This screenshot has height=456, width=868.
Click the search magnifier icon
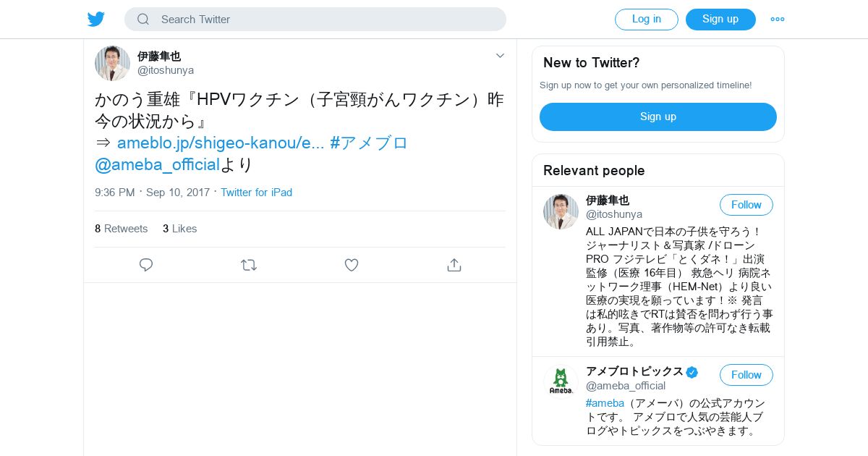(x=143, y=20)
